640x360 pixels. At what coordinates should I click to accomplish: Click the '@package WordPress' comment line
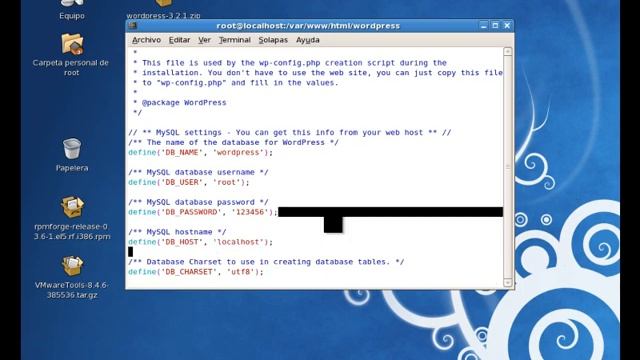pos(180,102)
